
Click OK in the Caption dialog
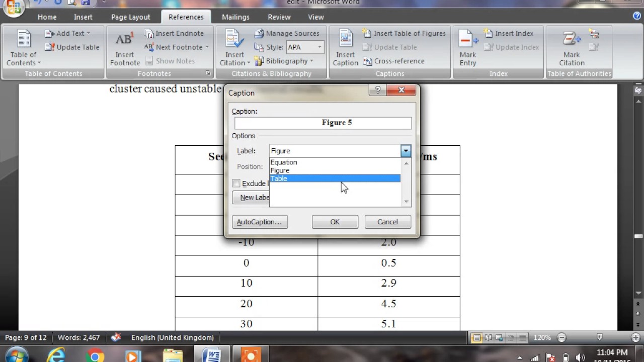click(335, 222)
